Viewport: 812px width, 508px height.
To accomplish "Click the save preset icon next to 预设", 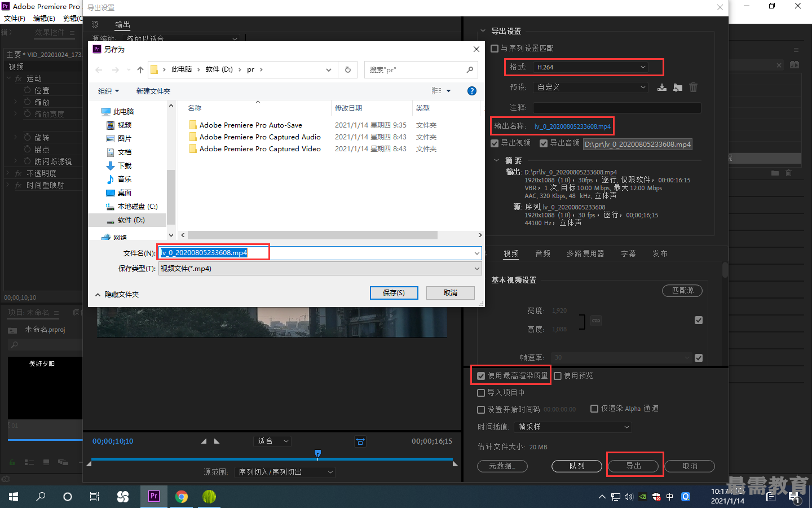I will [662, 87].
